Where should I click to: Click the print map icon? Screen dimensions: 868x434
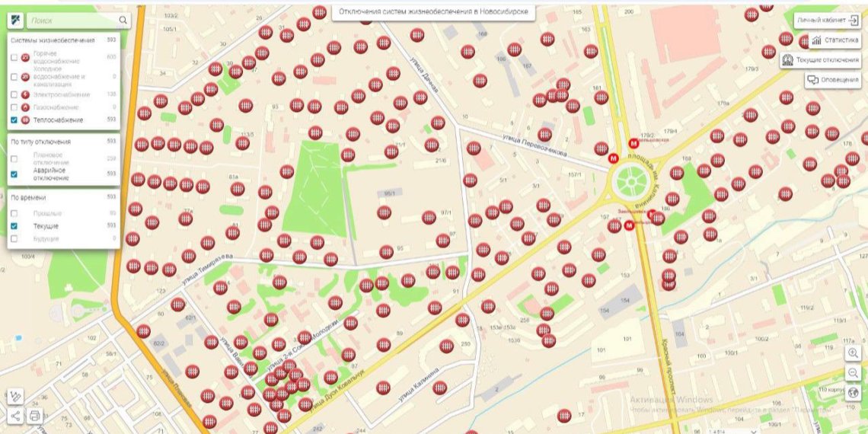[x=35, y=416]
